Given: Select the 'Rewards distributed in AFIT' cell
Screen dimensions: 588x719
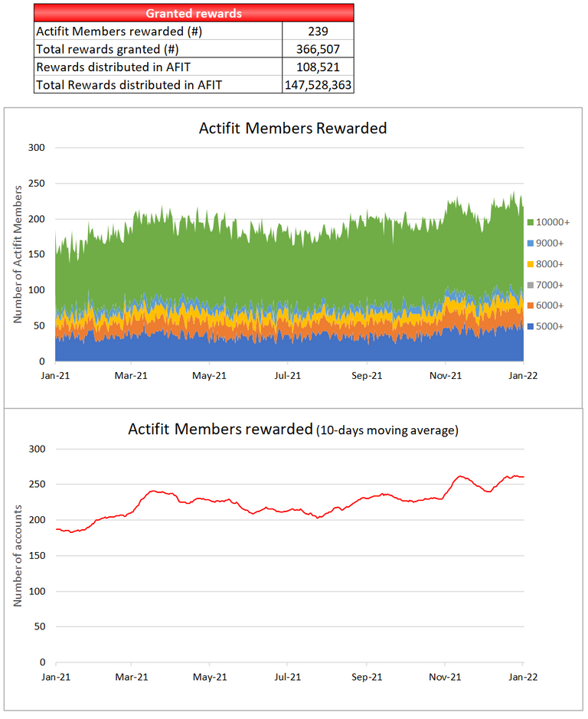Looking at the screenshot, I should (x=158, y=67).
